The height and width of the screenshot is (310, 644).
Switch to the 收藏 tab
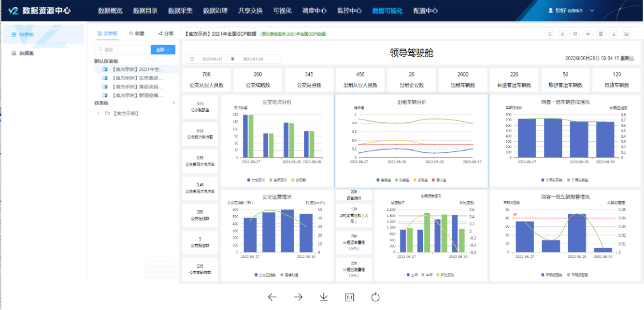pyautogui.click(x=137, y=34)
